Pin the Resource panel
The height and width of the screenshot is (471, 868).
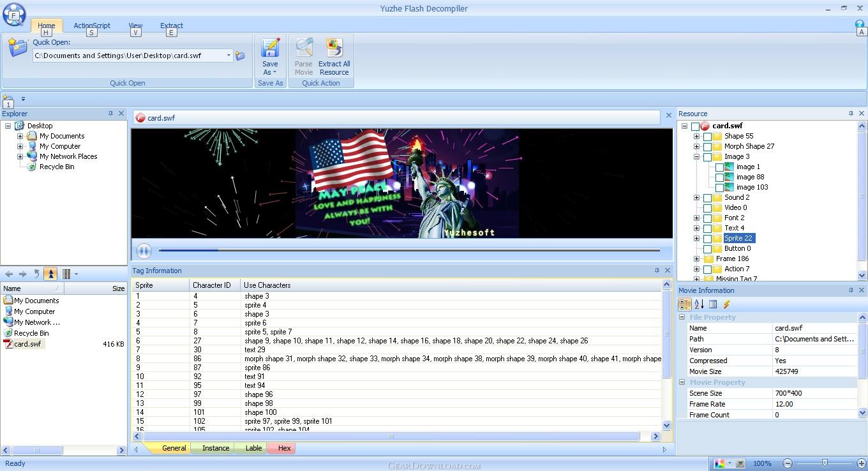851,114
